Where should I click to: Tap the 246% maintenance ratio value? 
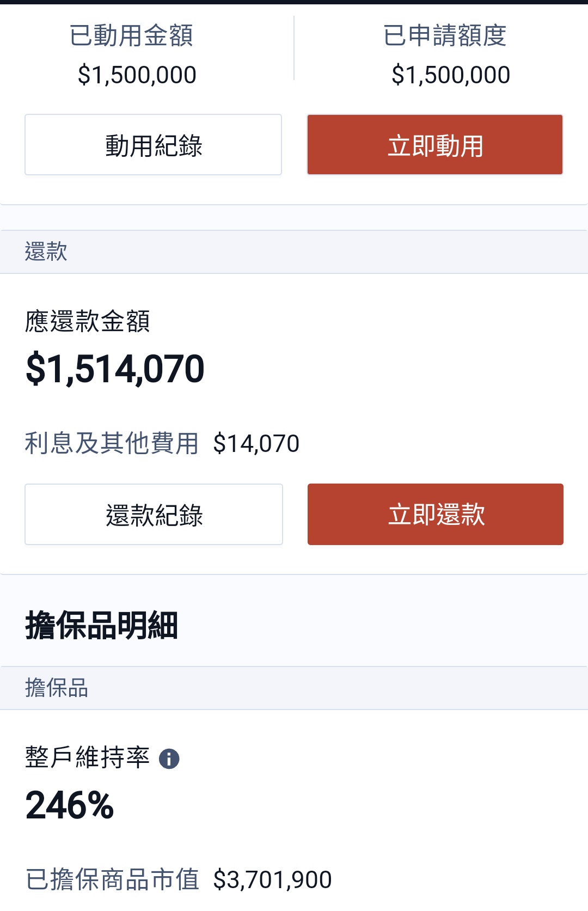(x=70, y=805)
